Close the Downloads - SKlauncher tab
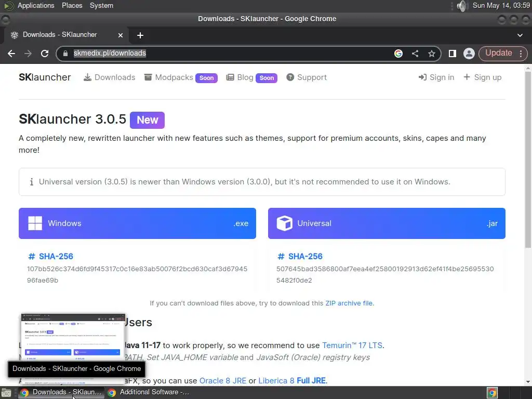 [121, 35]
